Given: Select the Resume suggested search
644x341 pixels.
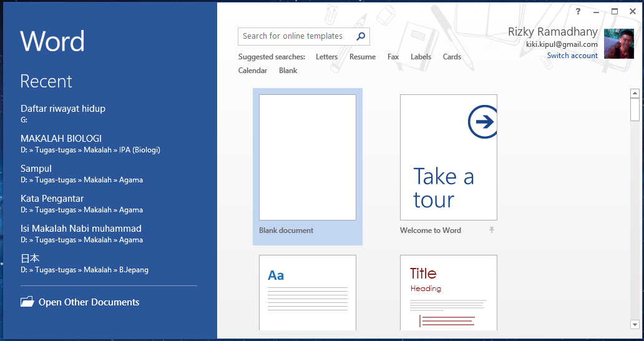Looking at the screenshot, I should pyautogui.click(x=362, y=57).
